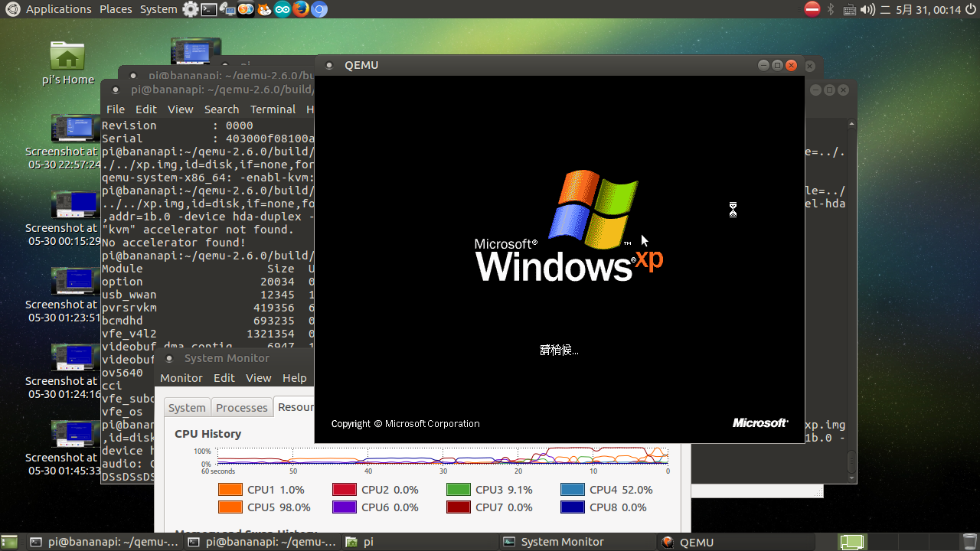The image size is (980, 551).
Task: Open the Help menu in System Monitor
Action: point(294,378)
